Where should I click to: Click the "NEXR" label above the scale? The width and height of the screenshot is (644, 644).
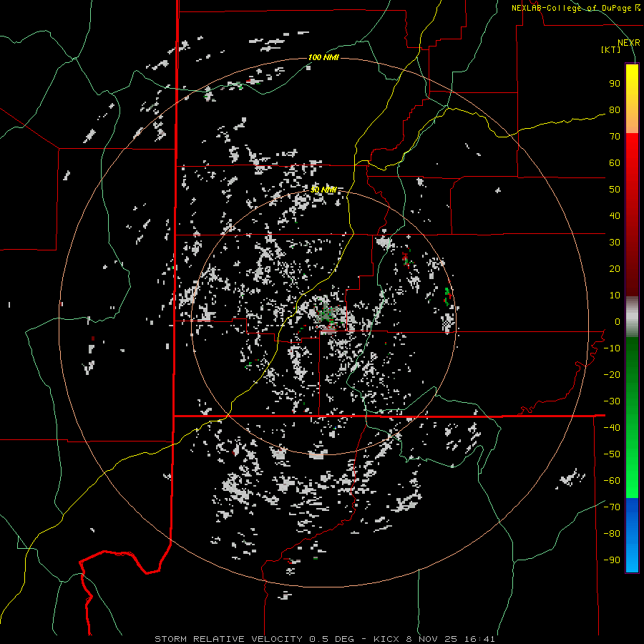(x=629, y=43)
